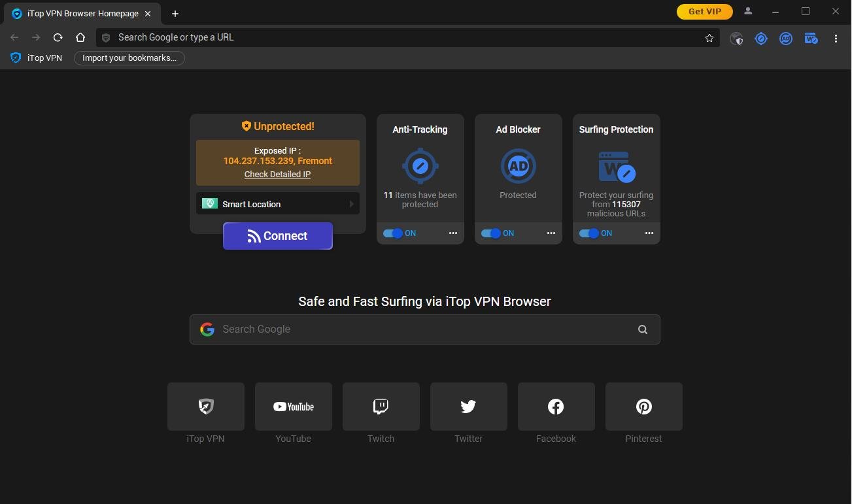Toggle Anti-Tracking ON switch
852x504 pixels.
393,233
